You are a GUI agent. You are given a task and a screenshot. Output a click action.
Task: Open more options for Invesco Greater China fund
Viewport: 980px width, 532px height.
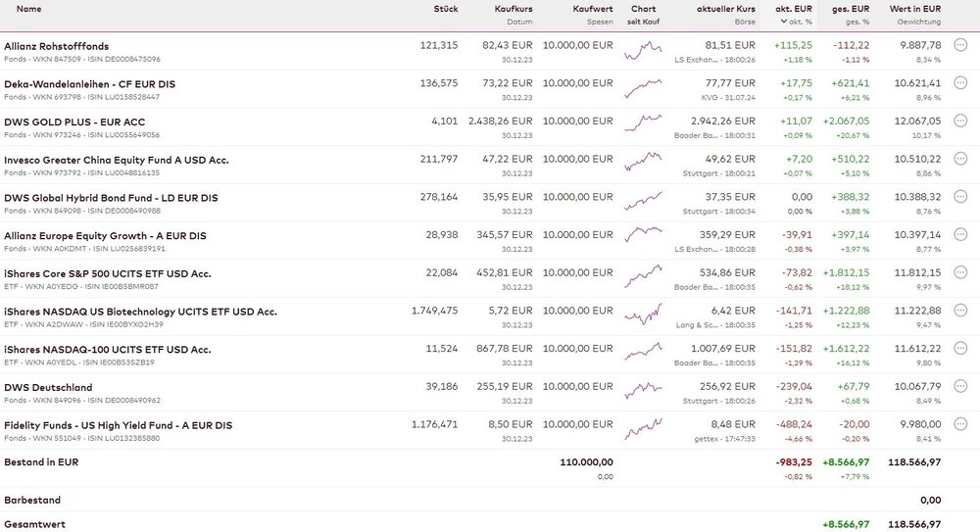(x=959, y=159)
